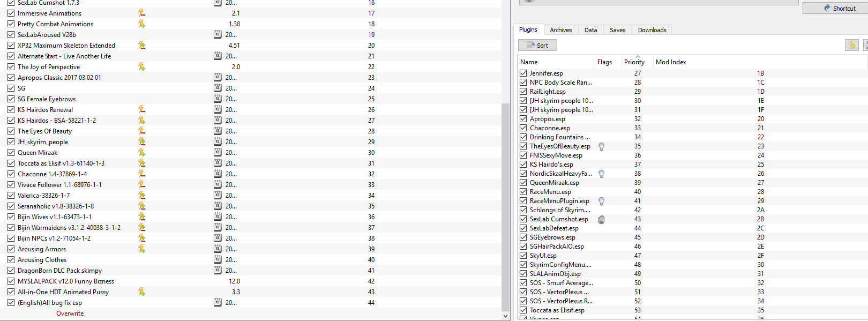Click conflict flag for Bijin Warmaidens
Viewport: 868px width, 321px height.
point(141,227)
